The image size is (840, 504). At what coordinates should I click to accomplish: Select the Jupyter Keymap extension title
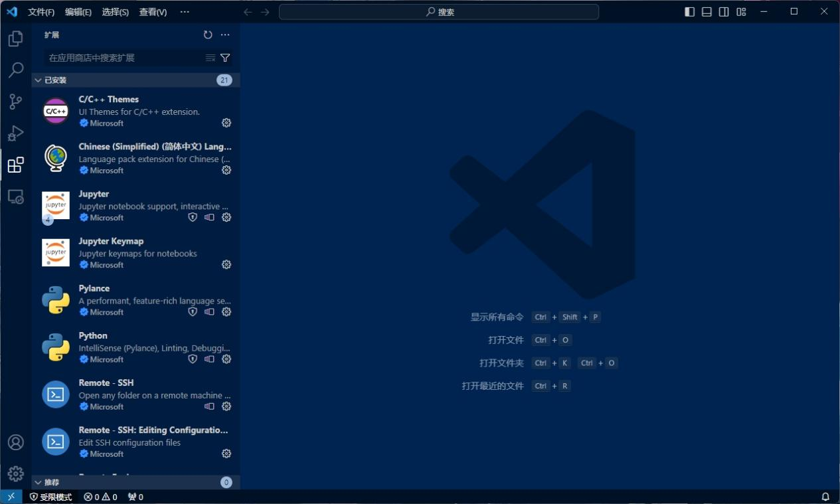(x=111, y=241)
